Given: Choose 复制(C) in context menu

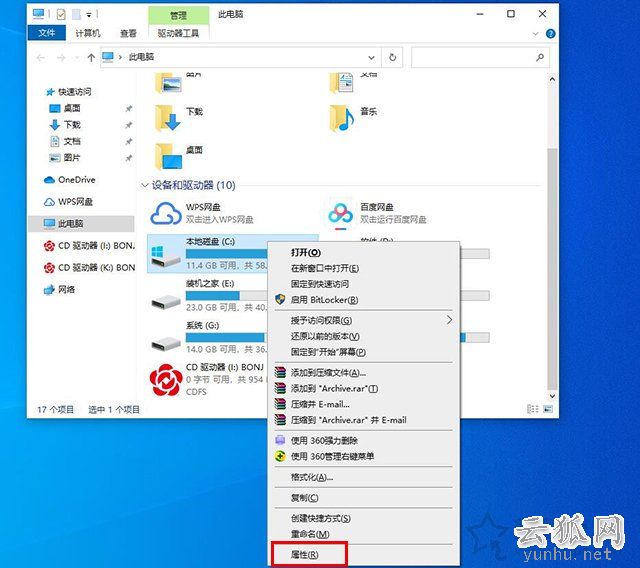Looking at the screenshot, I should pyautogui.click(x=363, y=498).
